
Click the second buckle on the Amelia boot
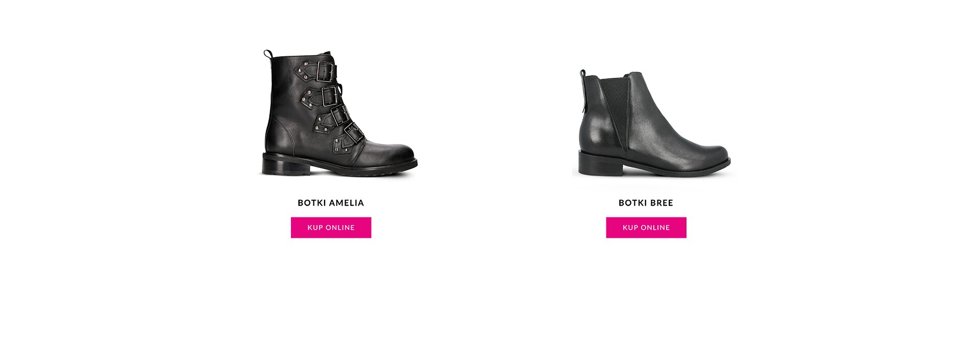(330, 96)
